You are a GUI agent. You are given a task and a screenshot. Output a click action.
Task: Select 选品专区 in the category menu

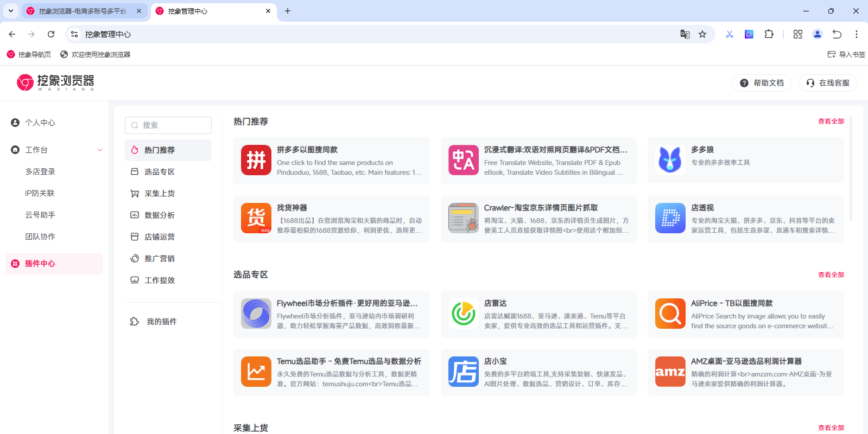[x=159, y=172]
